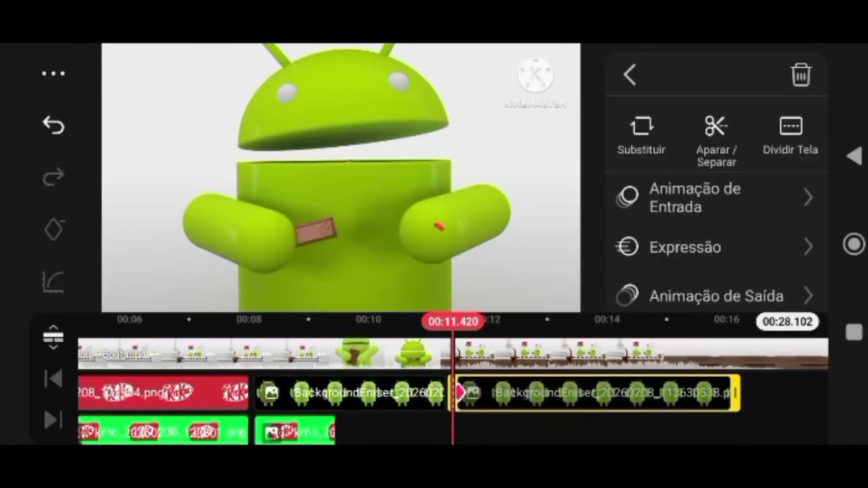The image size is (868, 488).
Task: Expand Expressão chevron arrow
Action: coord(808,247)
